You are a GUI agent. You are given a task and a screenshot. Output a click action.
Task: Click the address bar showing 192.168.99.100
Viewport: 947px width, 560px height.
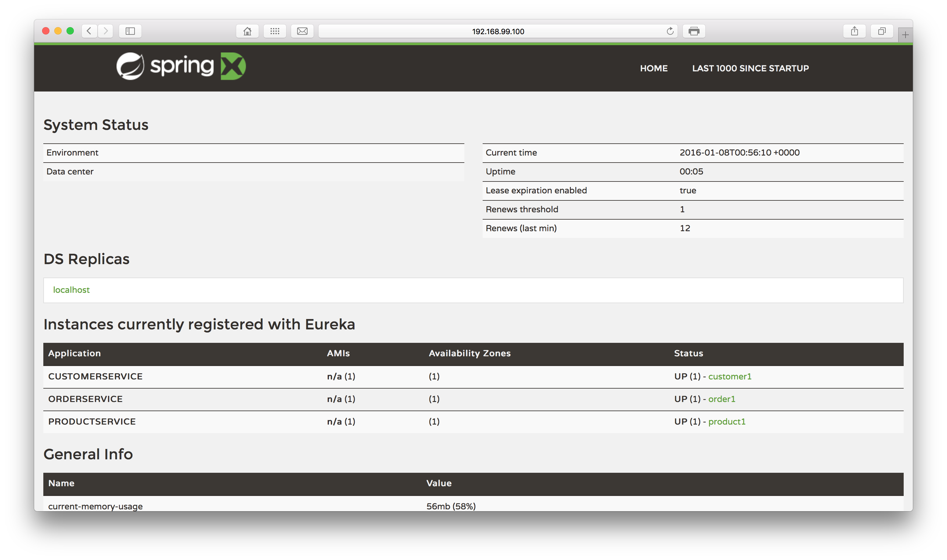click(x=498, y=31)
